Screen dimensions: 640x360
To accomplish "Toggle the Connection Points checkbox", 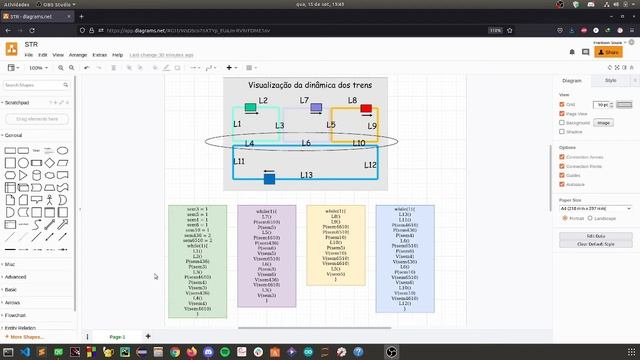I will [x=562, y=166].
